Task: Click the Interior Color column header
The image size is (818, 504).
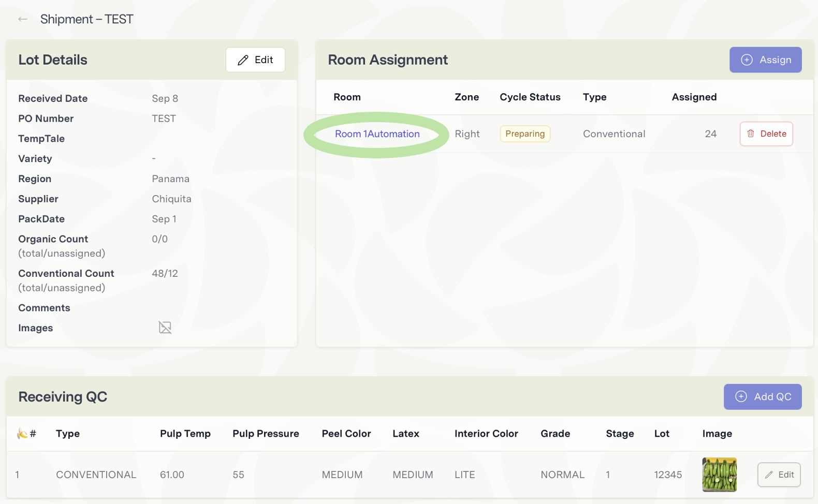Action: 486,434
